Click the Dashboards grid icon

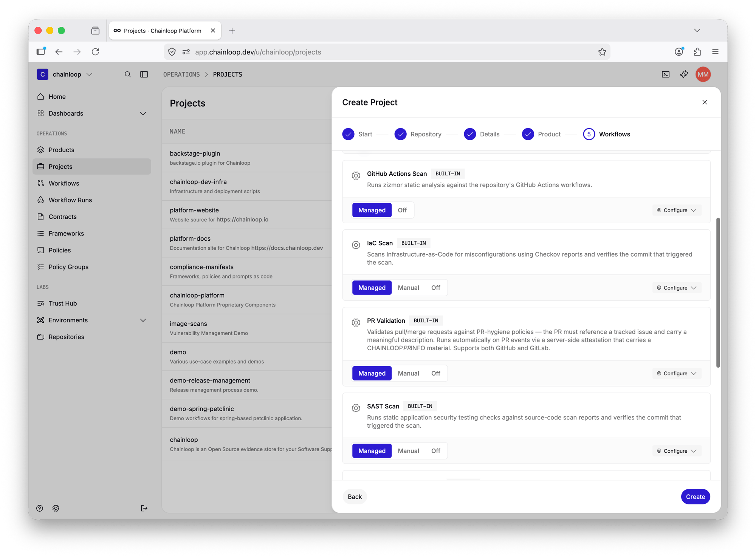[x=40, y=113]
